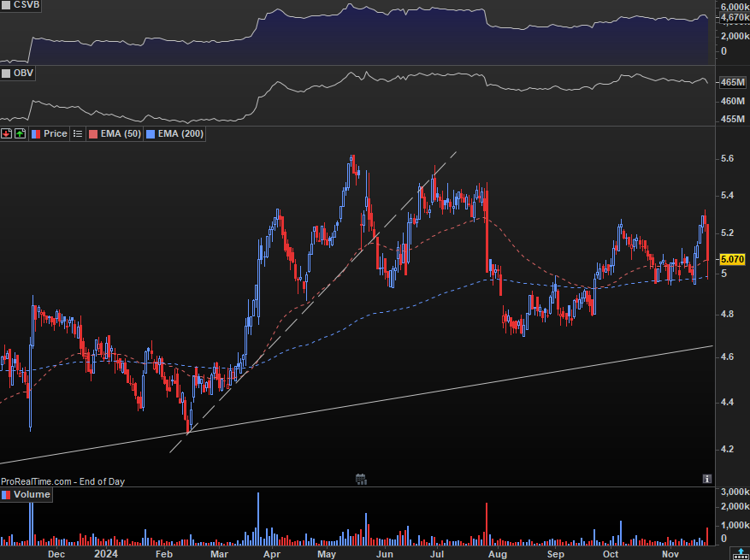Image resolution: width=750 pixels, height=560 pixels.
Task: Click the blue-red Price color swatch
Action: 36,134
